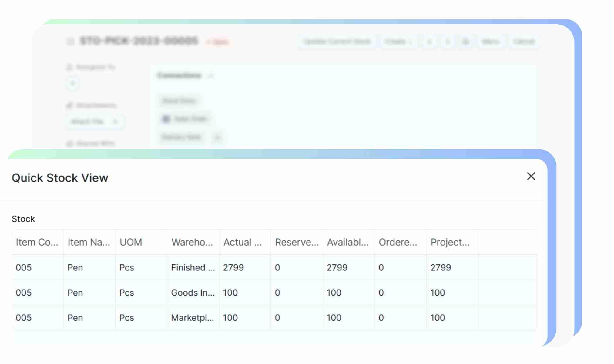Click the Warehouse column header
Image resolution: width=614 pixels, height=364 pixels.
point(192,242)
